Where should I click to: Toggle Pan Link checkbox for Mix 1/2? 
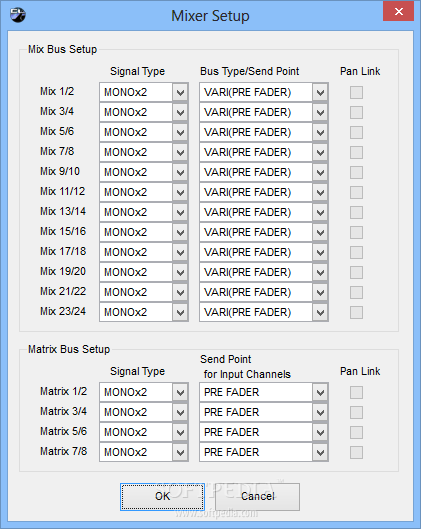pyautogui.click(x=356, y=92)
